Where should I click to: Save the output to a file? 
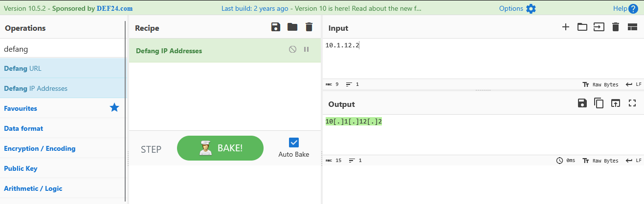pyautogui.click(x=582, y=103)
